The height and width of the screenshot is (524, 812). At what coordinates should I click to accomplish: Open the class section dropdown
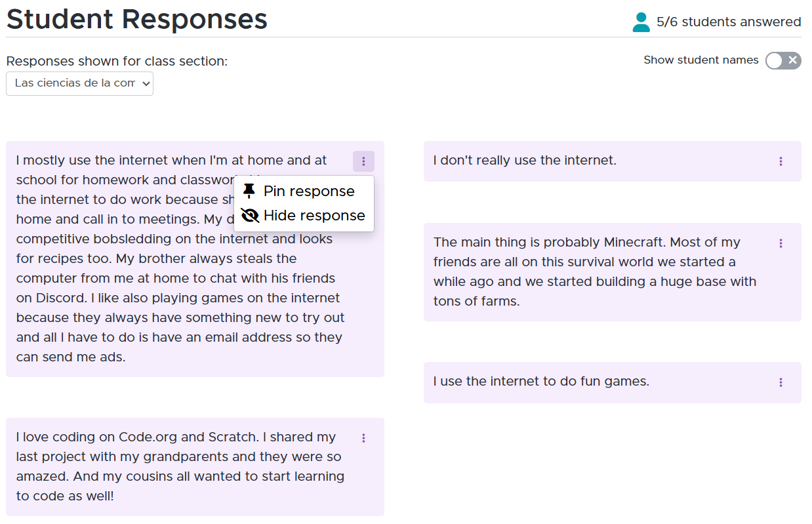(79, 83)
